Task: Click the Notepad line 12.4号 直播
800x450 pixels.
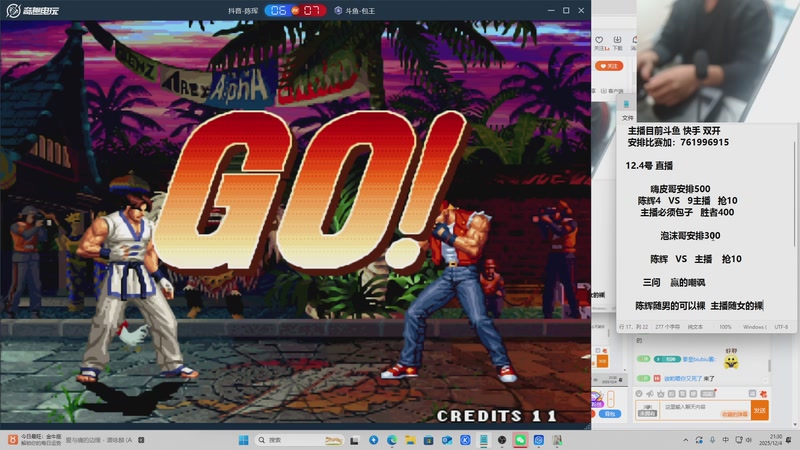Action: [649, 166]
